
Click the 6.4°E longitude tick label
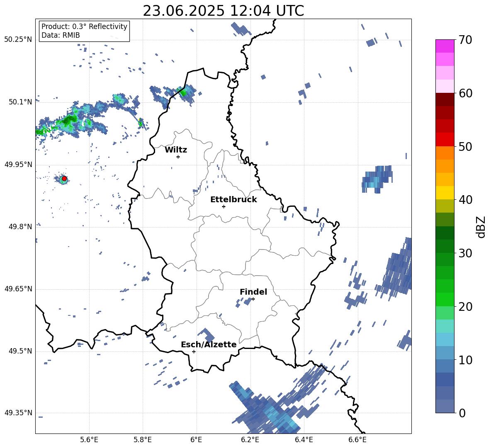[304, 440]
